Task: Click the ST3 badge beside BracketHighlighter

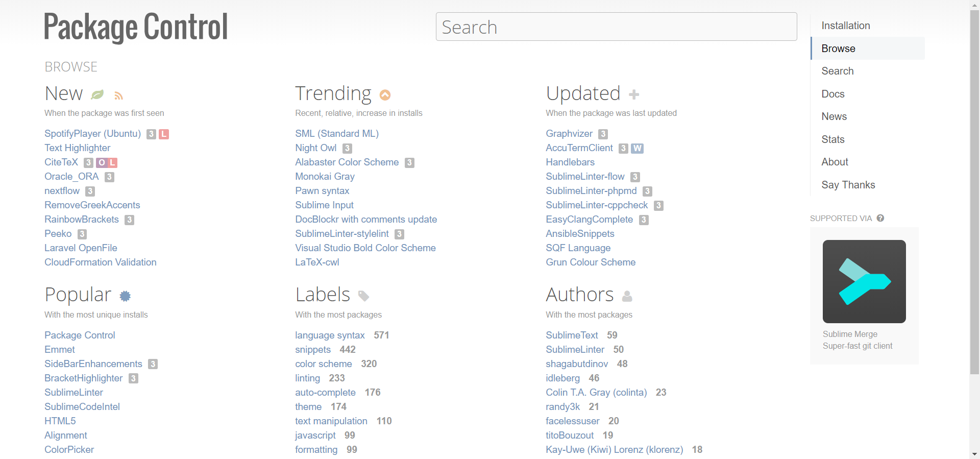Action: tap(133, 379)
